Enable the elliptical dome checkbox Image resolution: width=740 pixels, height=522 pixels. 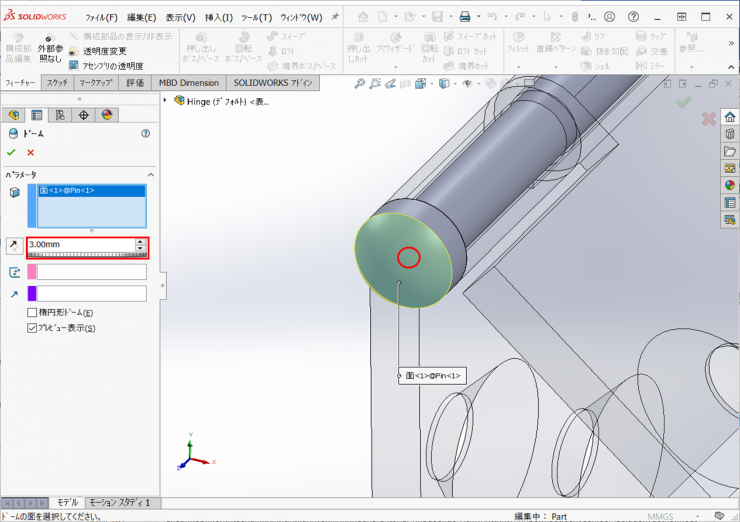tap(33, 313)
